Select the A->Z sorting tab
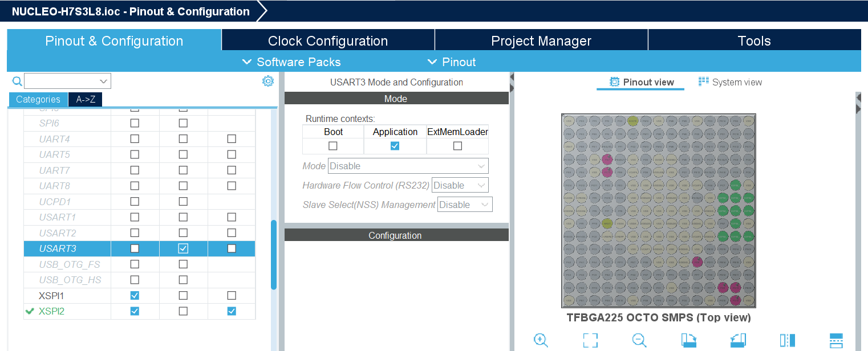Viewport: 868px width, 351px height. click(86, 99)
